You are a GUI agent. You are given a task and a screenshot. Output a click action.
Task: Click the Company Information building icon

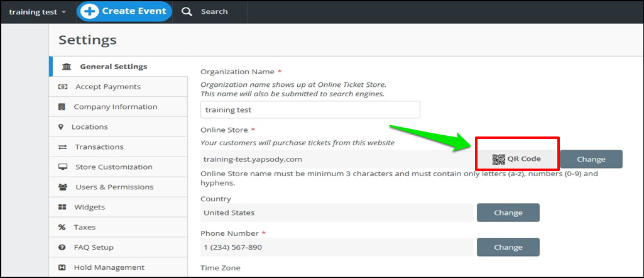(x=62, y=107)
